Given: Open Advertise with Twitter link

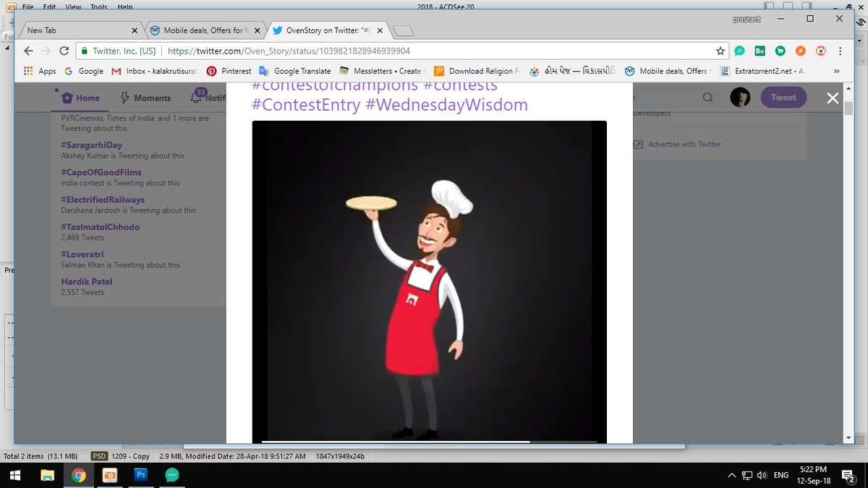Looking at the screenshot, I should point(684,144).
